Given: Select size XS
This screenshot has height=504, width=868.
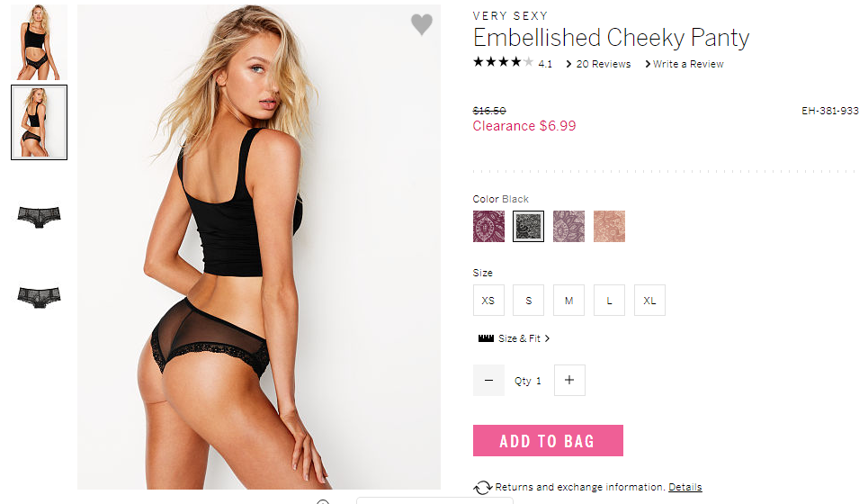Looking at the screenshot, I should click(488, 301).
